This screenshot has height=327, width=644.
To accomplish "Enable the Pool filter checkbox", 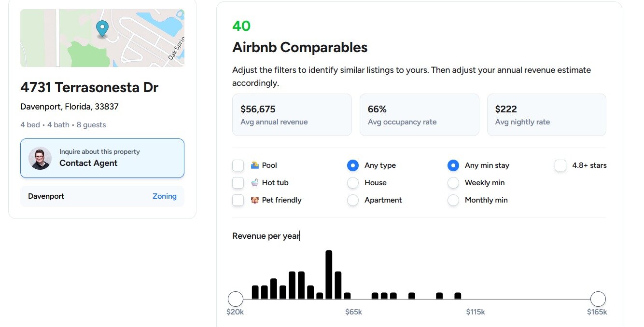I will [238, 165].
